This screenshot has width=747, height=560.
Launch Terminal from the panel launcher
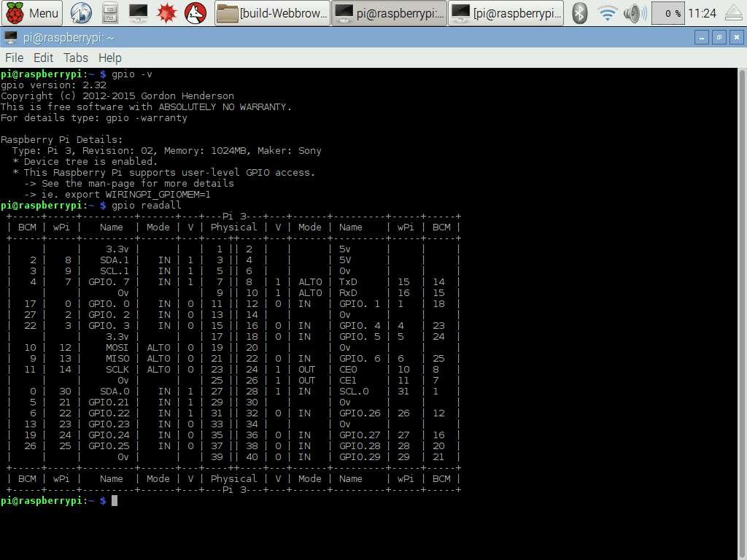(x=138, y=12)
